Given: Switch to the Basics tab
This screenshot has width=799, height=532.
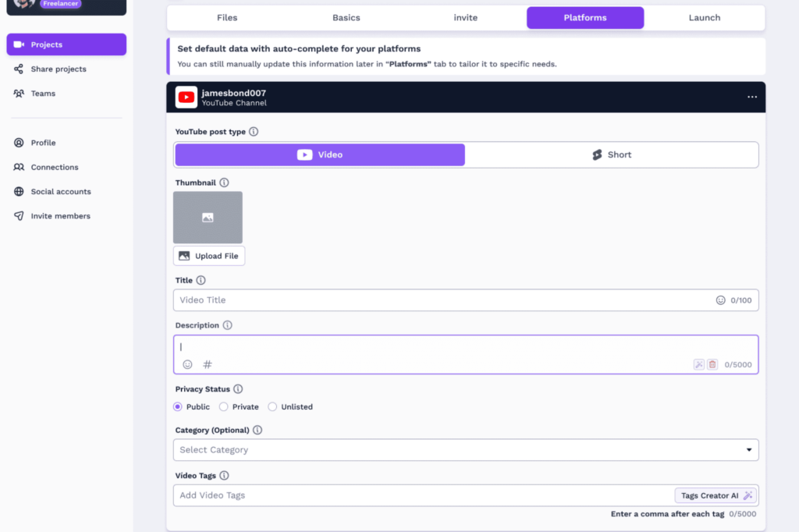Looking at the screenshot, I should tap(346, 17).
